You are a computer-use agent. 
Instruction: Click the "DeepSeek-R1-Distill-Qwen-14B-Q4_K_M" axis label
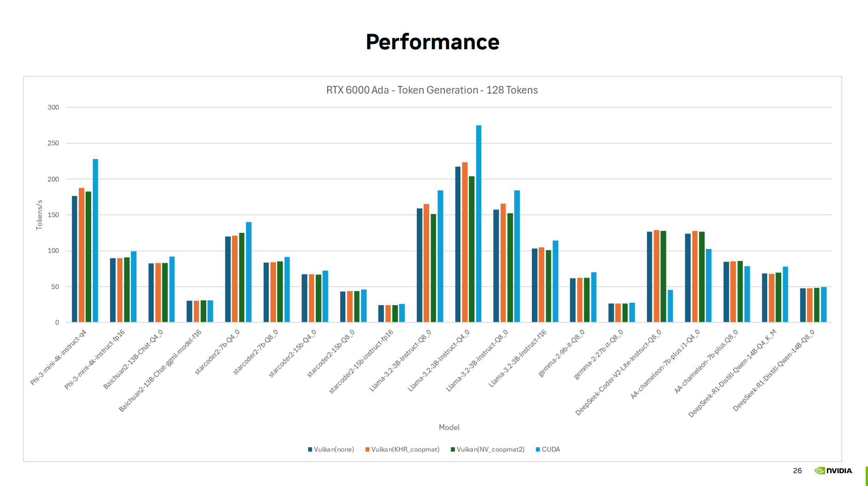pos(732,373)
